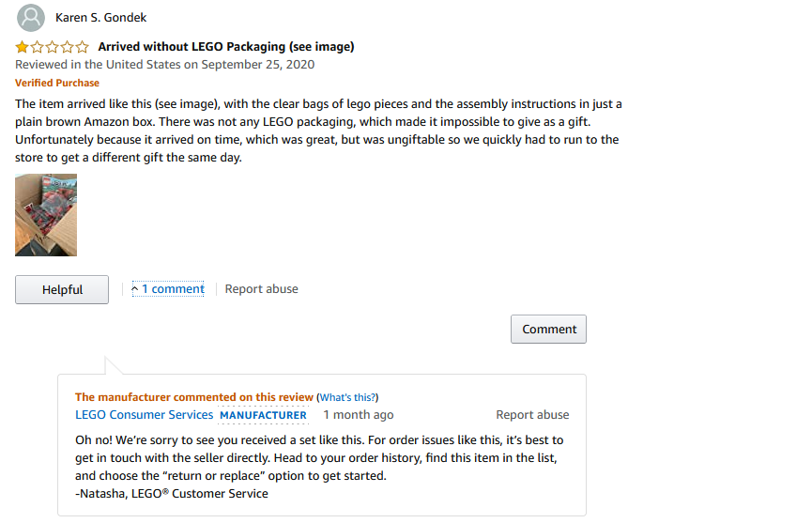Click the review body paragraph text
This screenshot has height=523, width=812.
(318, 131)
